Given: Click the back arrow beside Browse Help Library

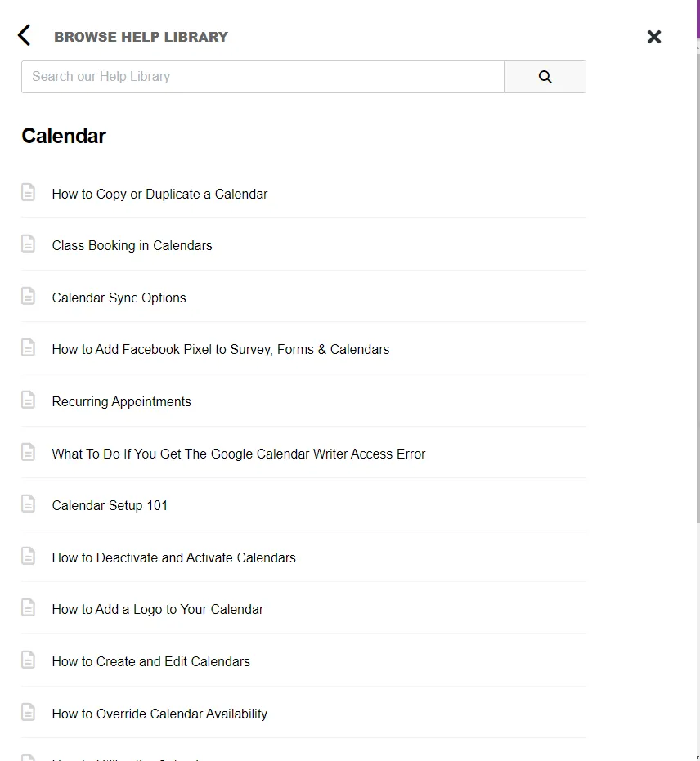Looking at the screenshot, I should (x=25, y=35).
